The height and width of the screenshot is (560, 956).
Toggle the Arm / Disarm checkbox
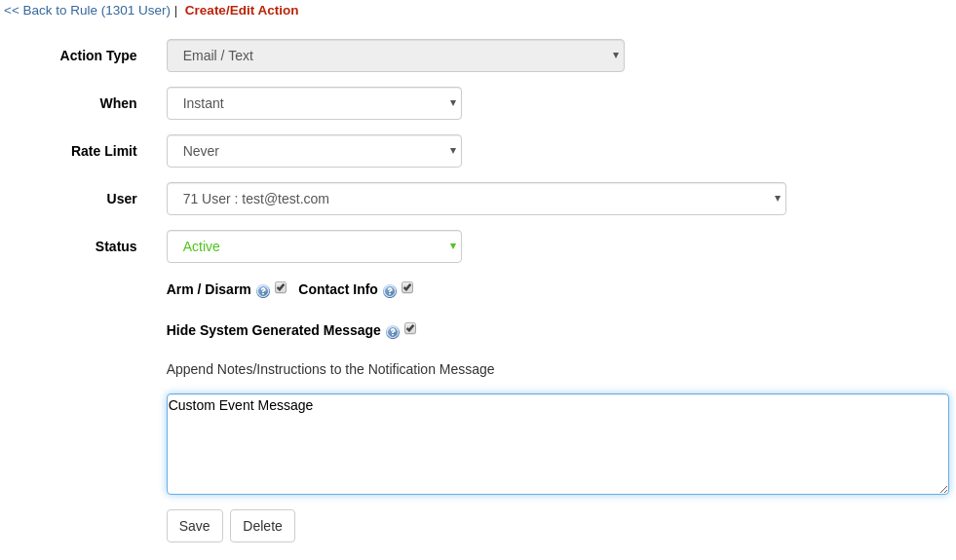[281, 287]
